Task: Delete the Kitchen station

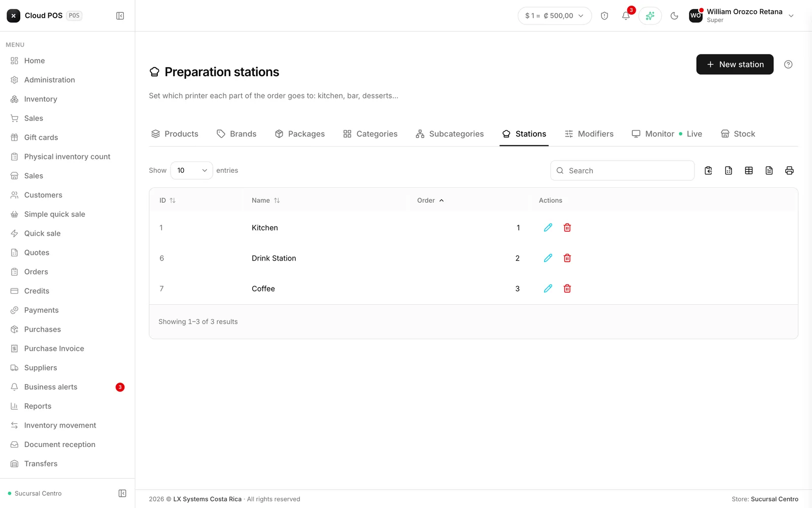Action: 567,228
